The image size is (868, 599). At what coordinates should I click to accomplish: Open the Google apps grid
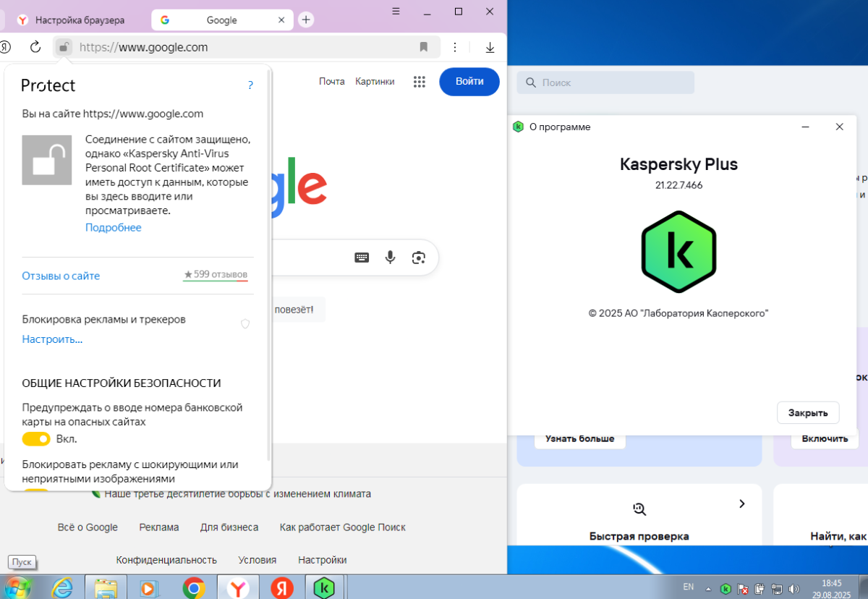tap(419, 82)
